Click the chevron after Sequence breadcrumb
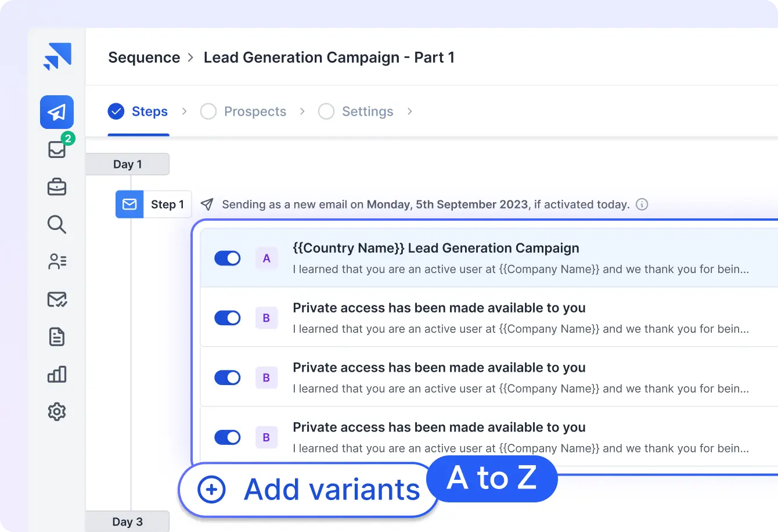Viewport: 778px width, 532px height. (x=191, y=57)
